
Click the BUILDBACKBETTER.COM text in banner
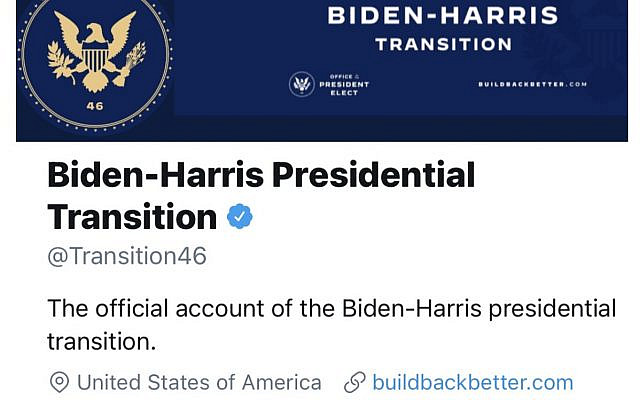532,84
